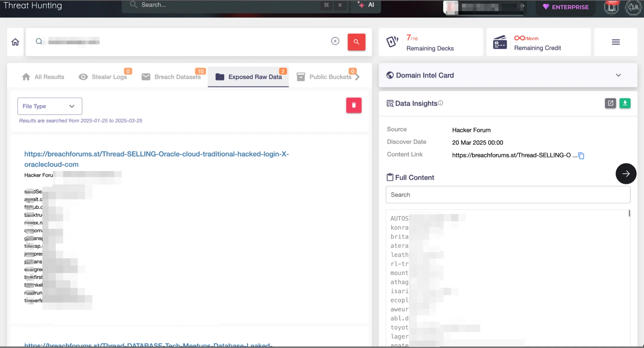Show more tabs with right chevron
The height and width of the screenshot is (348, 644).
[358, 77]
